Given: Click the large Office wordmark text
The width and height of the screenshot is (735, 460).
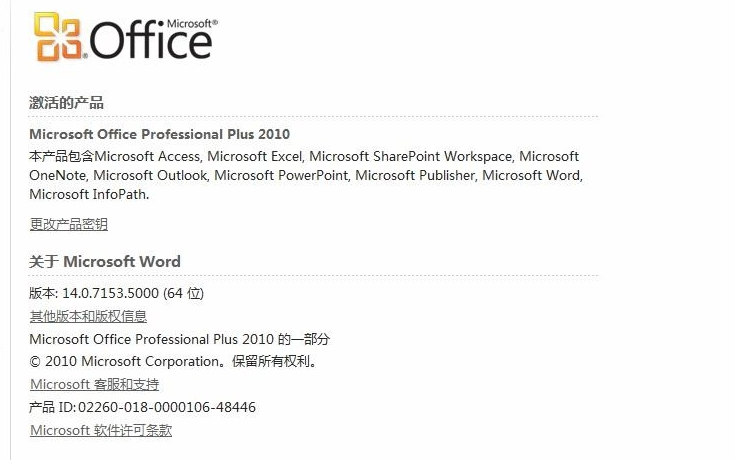Looking at the screenshot, I should pyautogui.click(x=152, y=41).
